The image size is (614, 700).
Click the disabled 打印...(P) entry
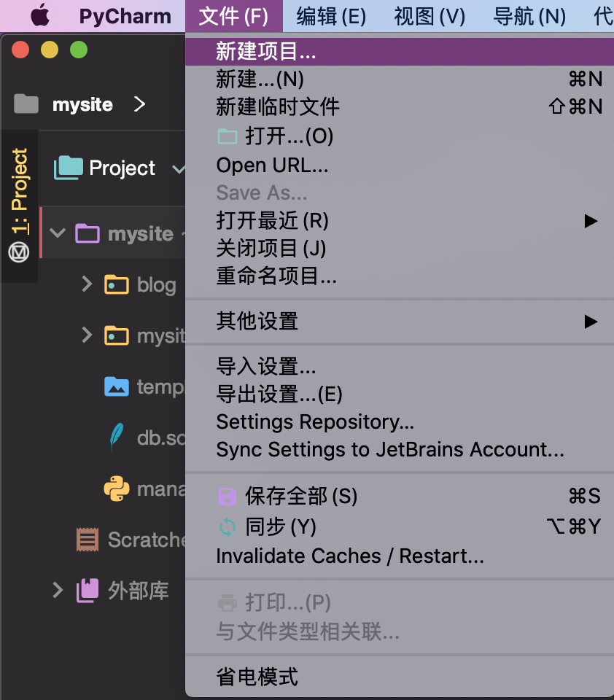tap(400, 603)
